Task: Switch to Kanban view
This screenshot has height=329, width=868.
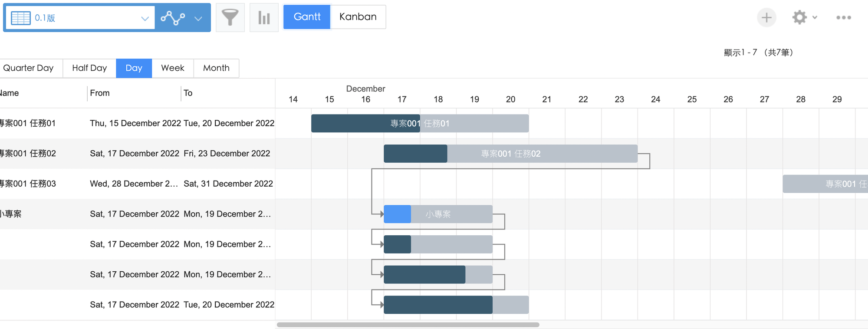Action: (358, 17)
